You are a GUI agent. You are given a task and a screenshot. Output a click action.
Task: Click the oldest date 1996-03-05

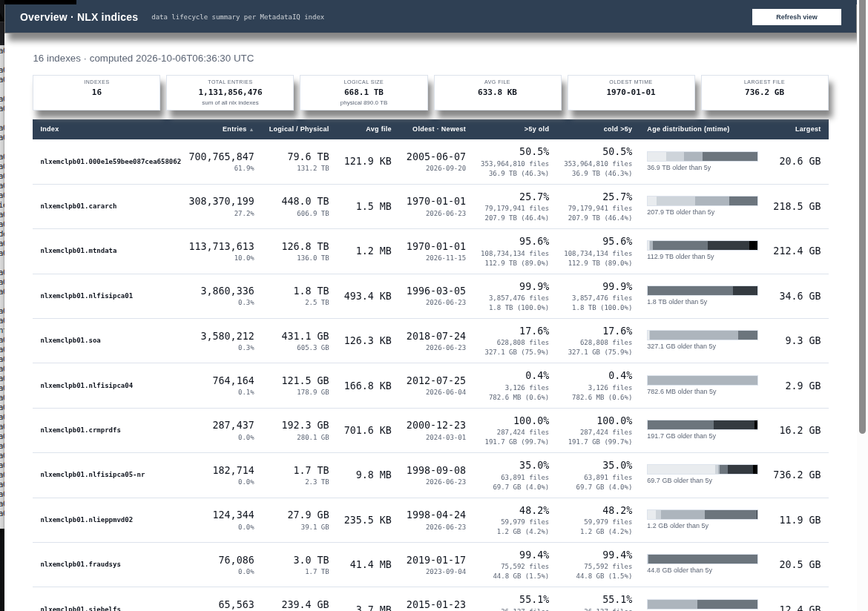[436, 291]
